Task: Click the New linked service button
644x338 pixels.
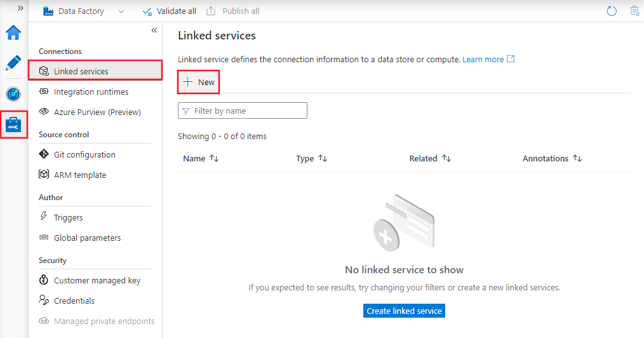Action: (199, 82)
